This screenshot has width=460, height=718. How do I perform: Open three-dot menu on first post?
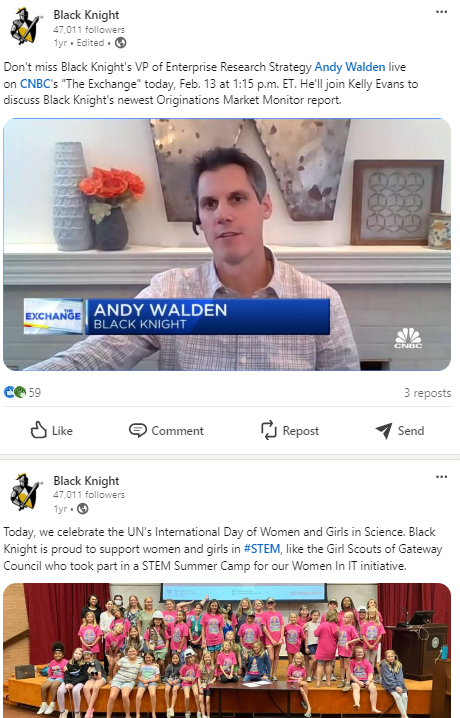coord(441,12)
